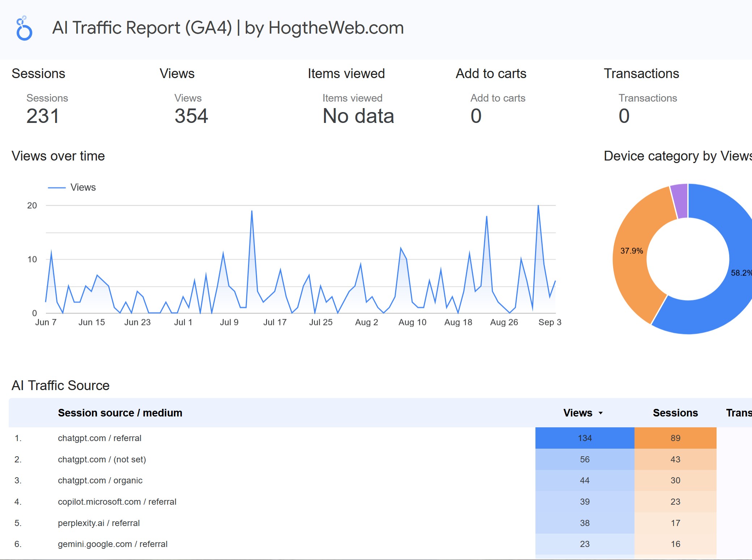The image size is (752, 560).
Task: Sort table by Sessions column header
Action: 675,413
